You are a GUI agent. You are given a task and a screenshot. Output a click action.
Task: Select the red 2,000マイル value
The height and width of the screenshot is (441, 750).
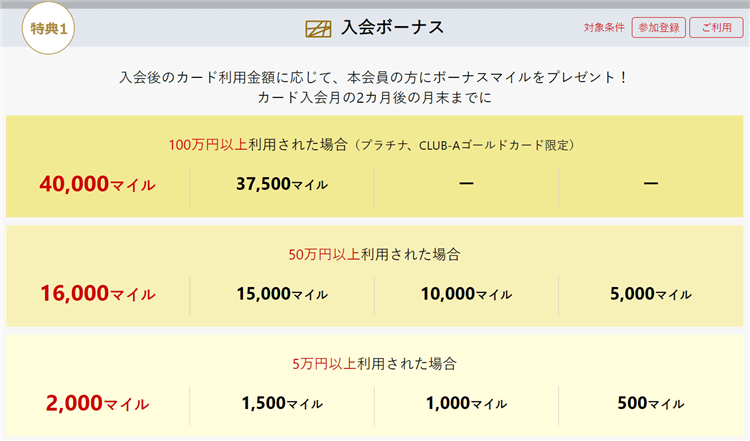point(97,404)
